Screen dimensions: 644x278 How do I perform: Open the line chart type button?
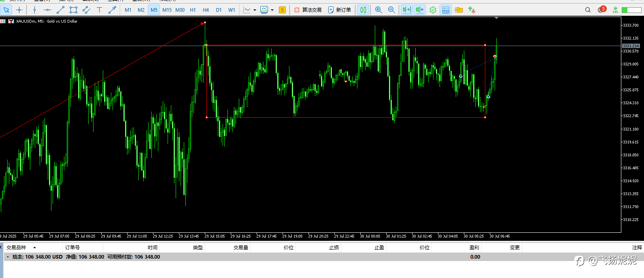click(x=247, y=10)
